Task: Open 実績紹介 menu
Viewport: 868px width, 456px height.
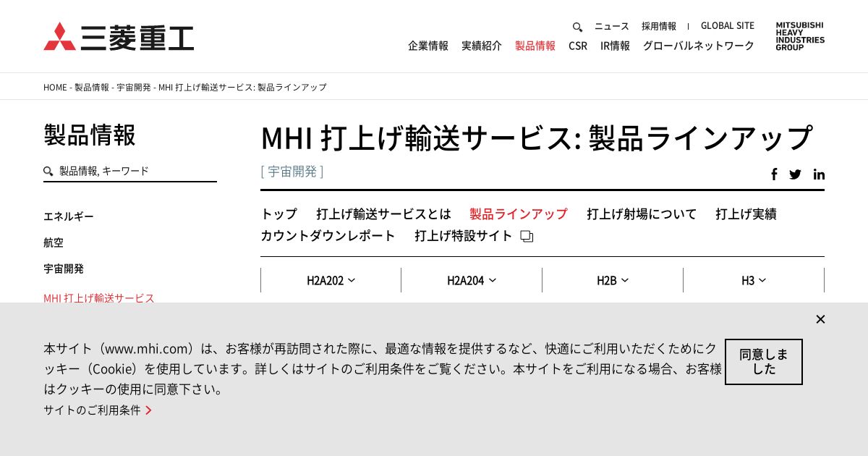Action: point(482,46)
